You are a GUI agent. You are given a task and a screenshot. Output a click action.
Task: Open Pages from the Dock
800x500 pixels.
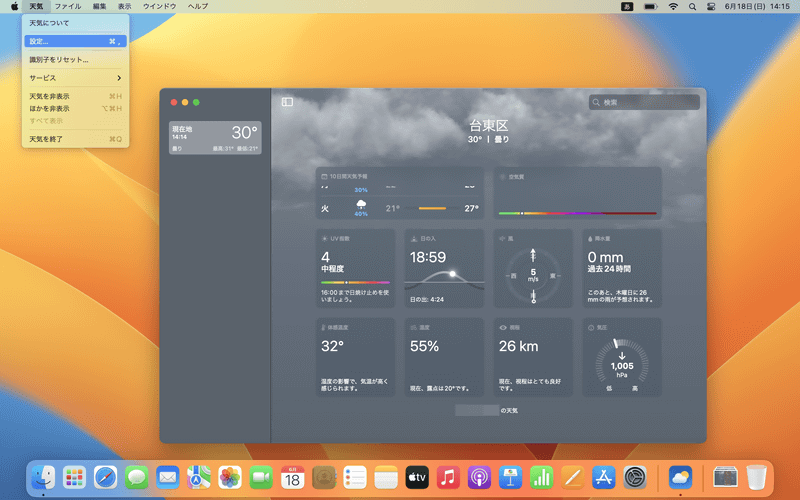tap(572, 478)
